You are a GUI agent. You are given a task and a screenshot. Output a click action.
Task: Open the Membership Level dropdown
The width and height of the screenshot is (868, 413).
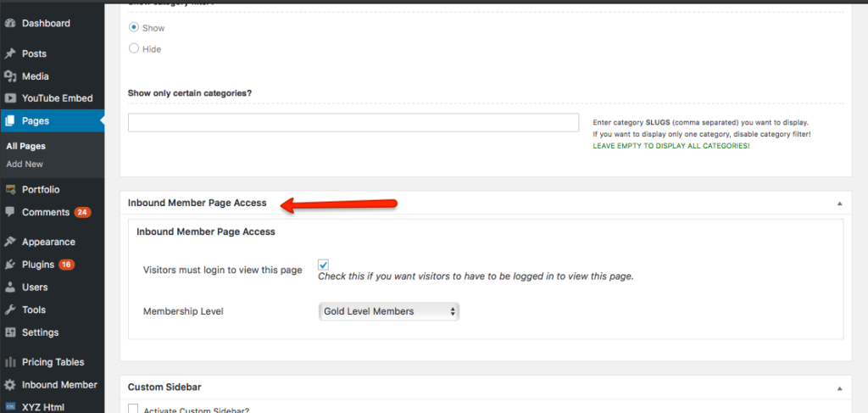point(389,311)
